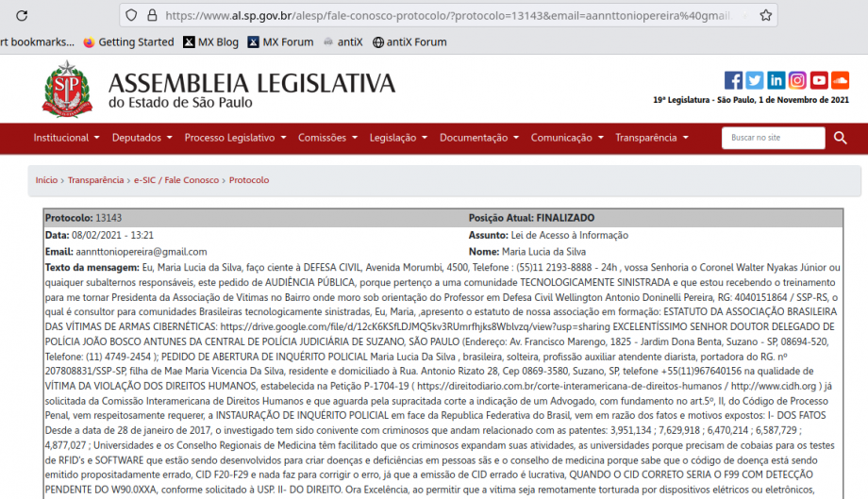
Task: Open the MX Forum bookmark
Action: point(280,42)
